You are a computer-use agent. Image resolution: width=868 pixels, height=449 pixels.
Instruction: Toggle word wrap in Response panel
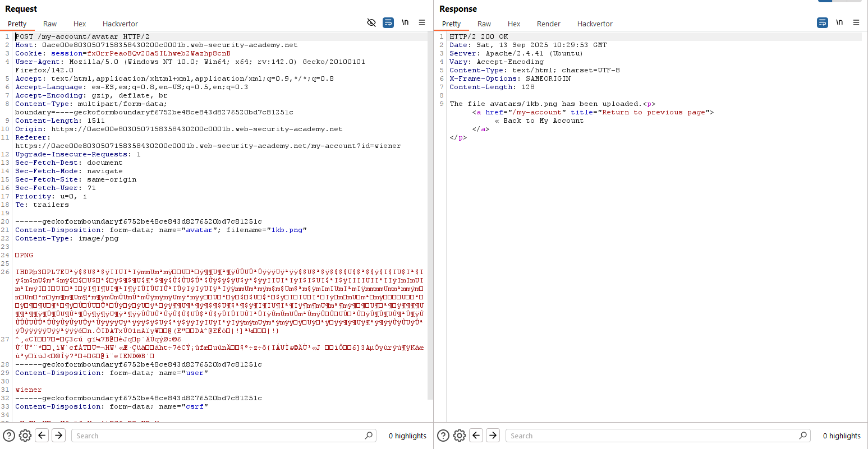pyautogui.click(x=823, y=23)
